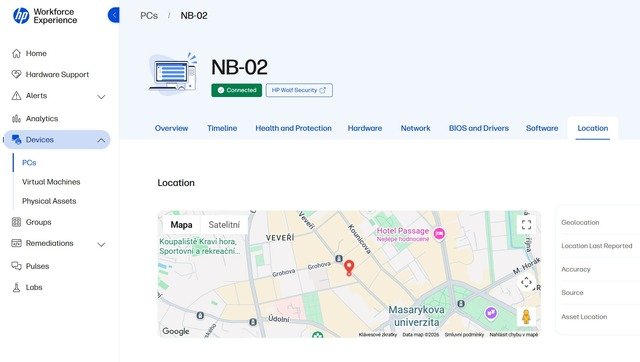This screenshot has height=362, width=640.
Task: Switch map to Satelitní view
Action: click(x=224, y=224)
